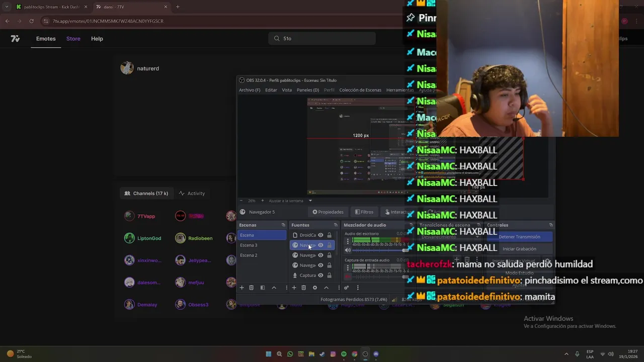Open Editar menu in OBS
Screen dimensions: 644x362
[271, 90]
